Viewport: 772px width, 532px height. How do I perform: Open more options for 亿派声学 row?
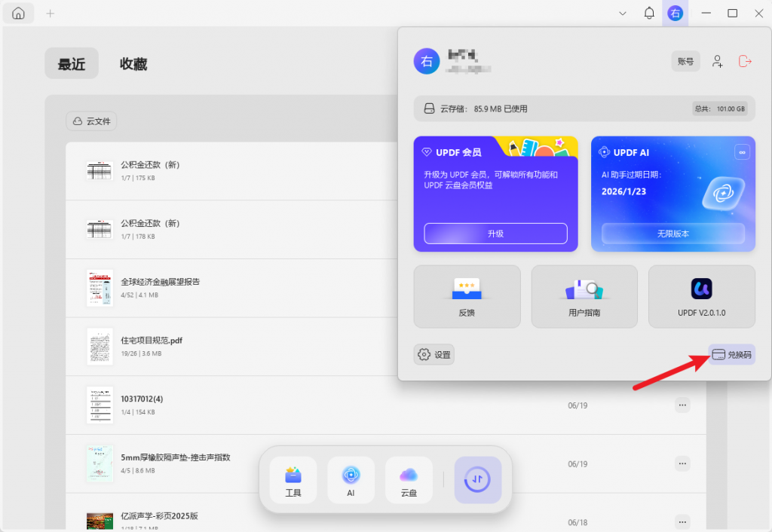point(682,521)
